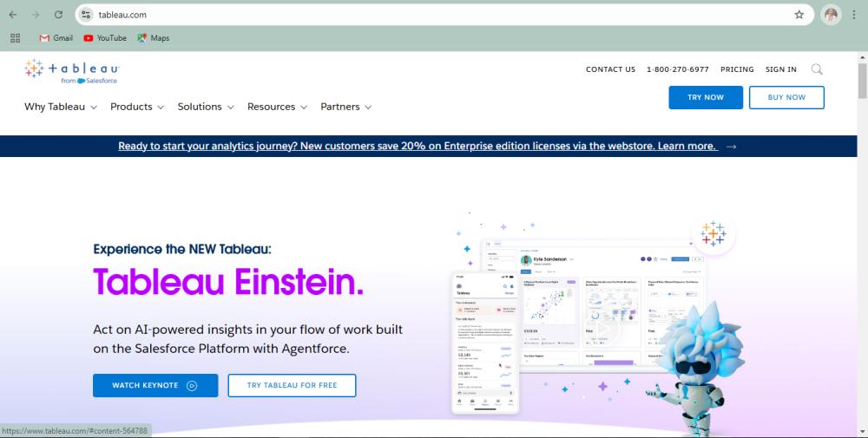Open Maps bookmark
Viewport: 868px width, 438px height.
pos(154,38)
